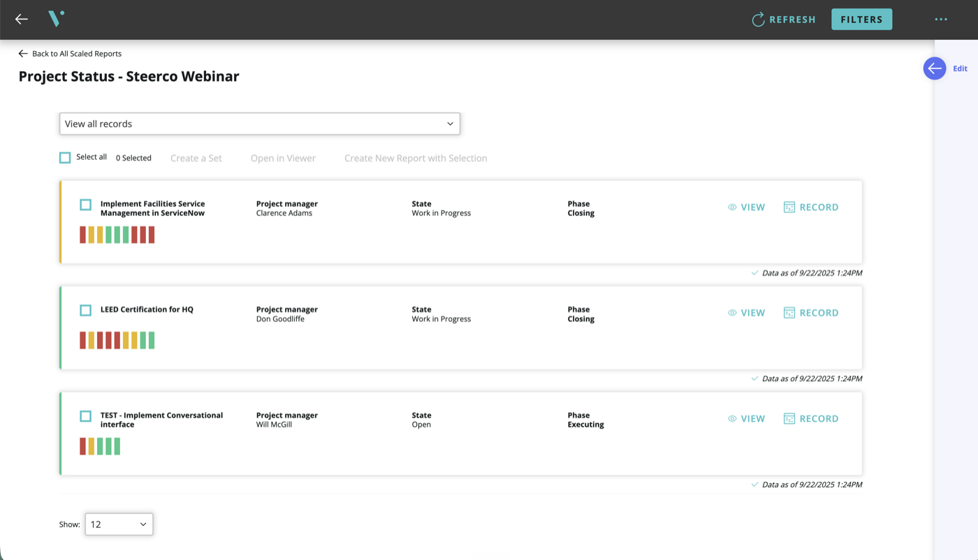The width and height of the screenshot is (978, 560).
Task: Click data timestamp under TEST project card
Action: click(x=812, y=485)
